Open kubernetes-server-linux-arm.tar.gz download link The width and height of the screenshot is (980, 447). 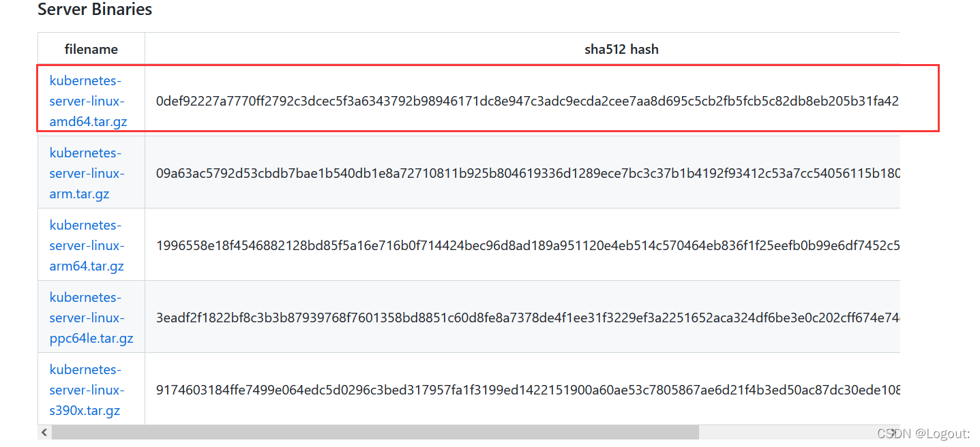pyautogui.click(x=87, y=174)
